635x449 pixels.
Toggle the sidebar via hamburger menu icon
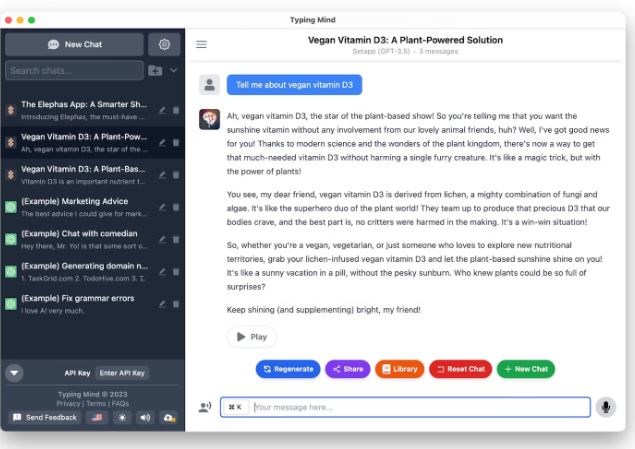point(201,44)
